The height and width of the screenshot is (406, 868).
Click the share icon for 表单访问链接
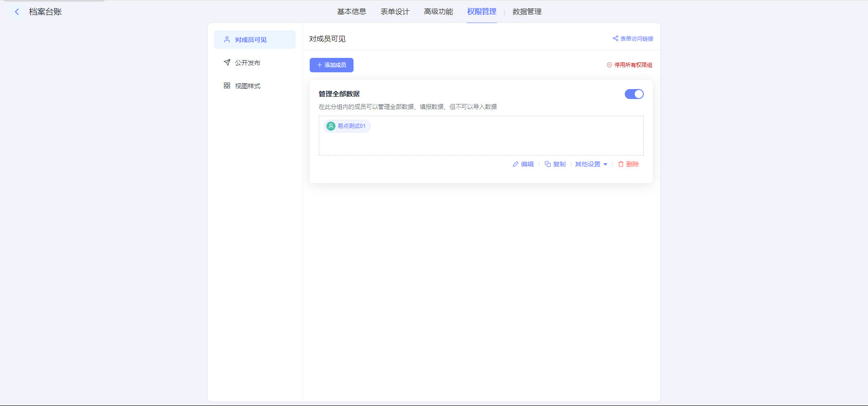tap(615, 38)
